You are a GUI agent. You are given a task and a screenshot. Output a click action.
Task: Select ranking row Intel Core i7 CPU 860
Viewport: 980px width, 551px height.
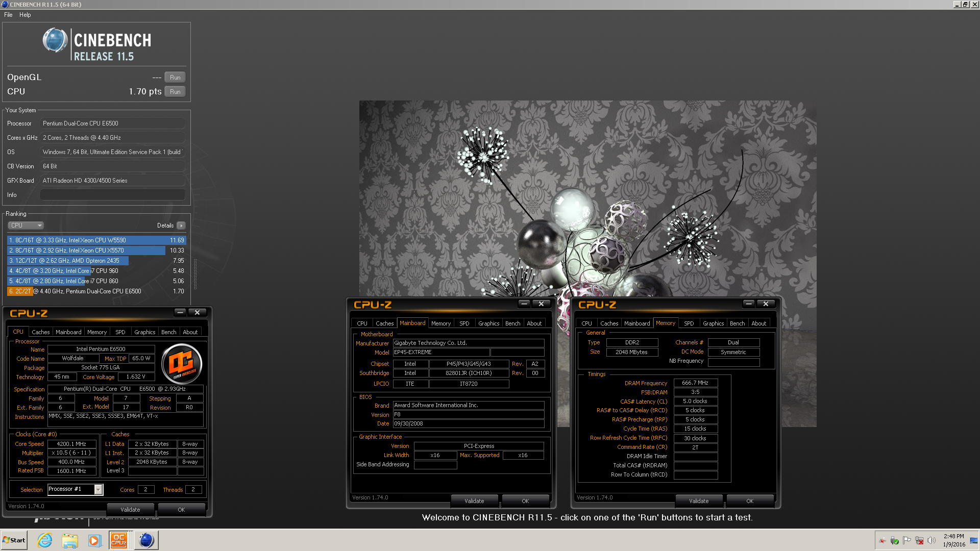coord(96,281)
